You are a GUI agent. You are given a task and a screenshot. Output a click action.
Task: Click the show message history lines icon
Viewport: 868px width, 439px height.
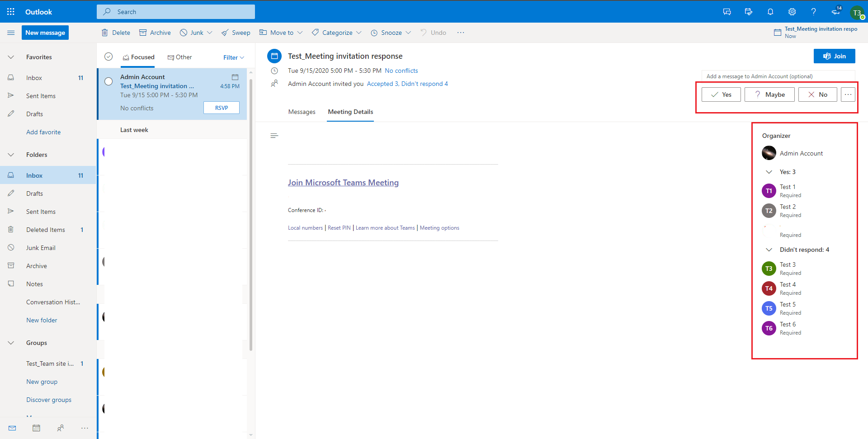tap(274, 136)
